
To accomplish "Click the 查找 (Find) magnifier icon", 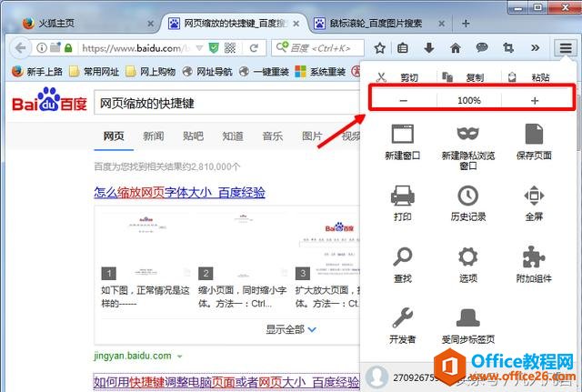I will (x=402, y=256).
